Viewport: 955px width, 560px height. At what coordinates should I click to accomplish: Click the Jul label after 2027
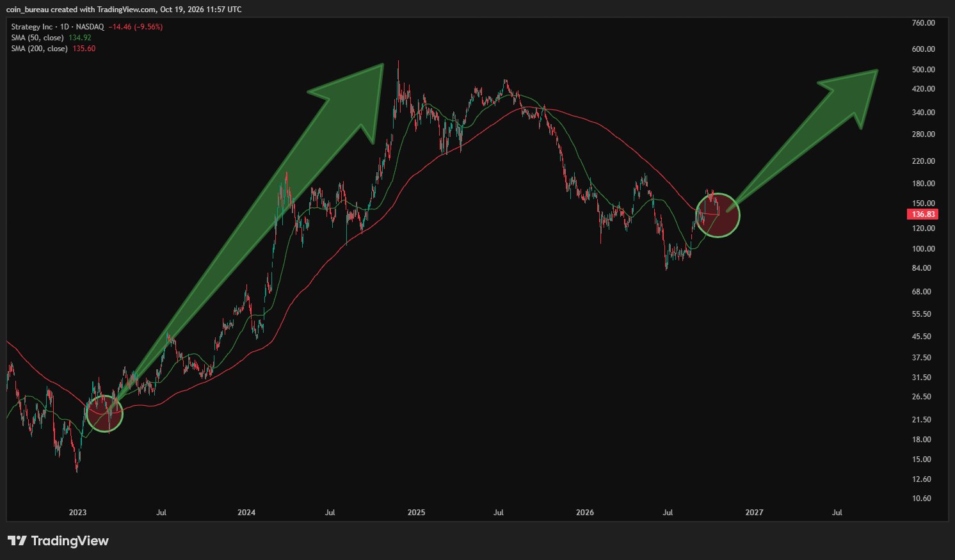837,513
